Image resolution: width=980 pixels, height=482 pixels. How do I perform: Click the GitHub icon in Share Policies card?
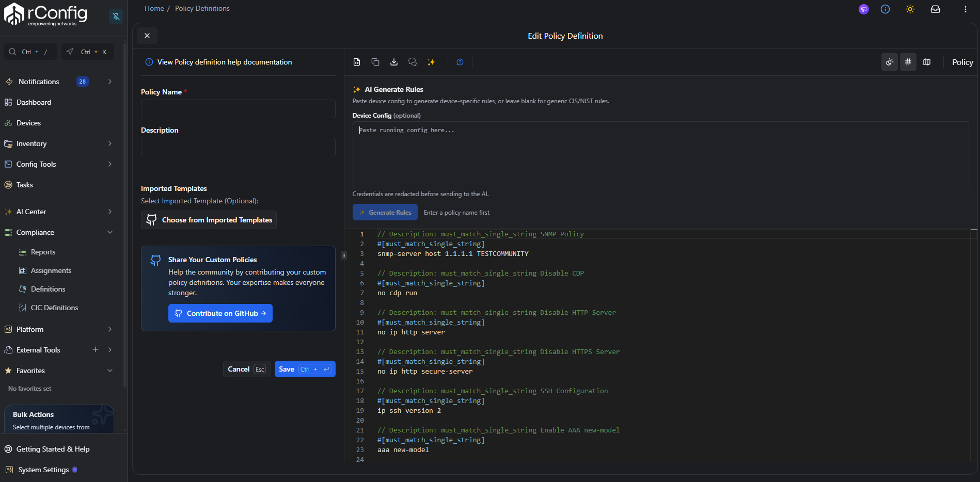click(x=155, y=261)
